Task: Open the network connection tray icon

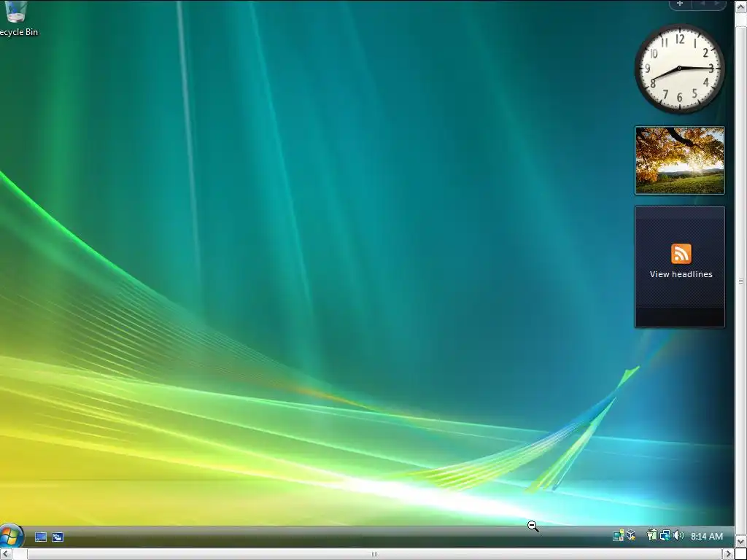Action: [x=665, y=536]
